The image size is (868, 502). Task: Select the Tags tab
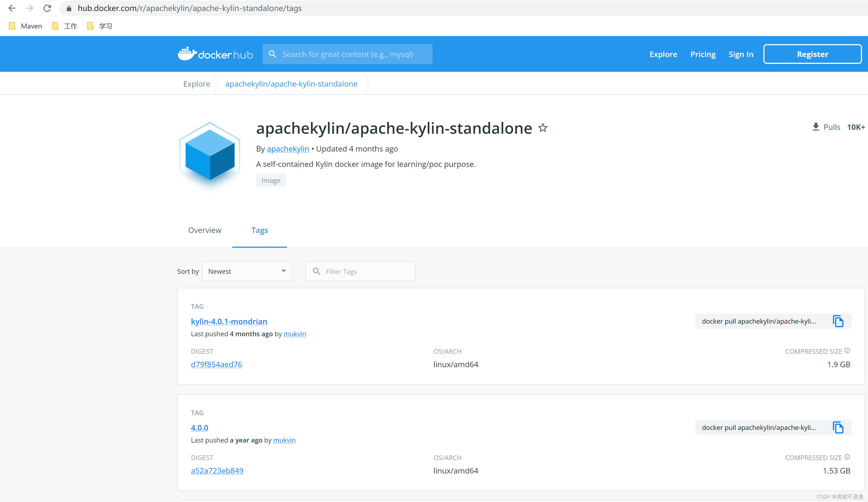click(x=259, y=230)
